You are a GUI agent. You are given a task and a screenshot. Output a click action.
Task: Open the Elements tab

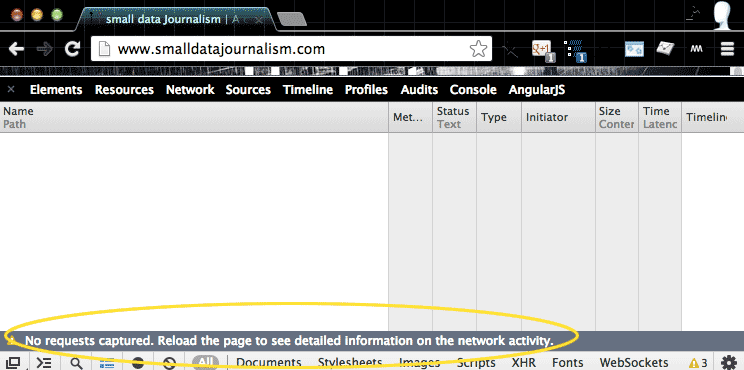(x=56, y=90)
